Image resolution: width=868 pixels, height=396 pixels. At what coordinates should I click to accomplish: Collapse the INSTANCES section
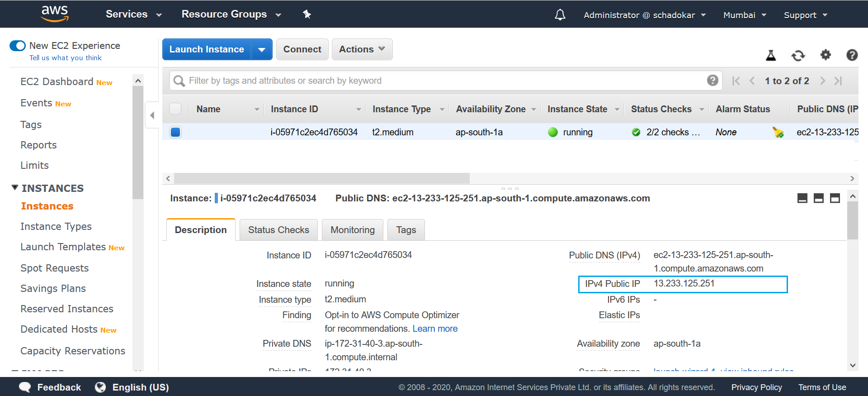coord(15,188)
